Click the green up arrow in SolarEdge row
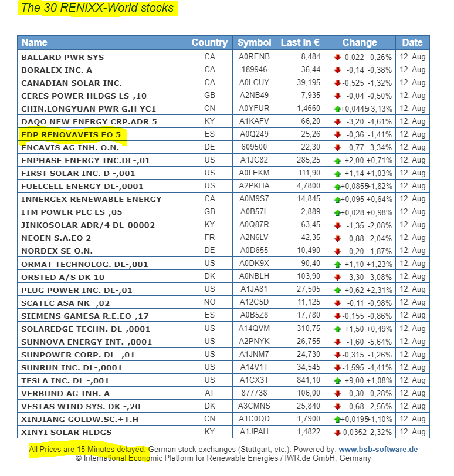The image size is (454, 476). [x=337, y=329]
